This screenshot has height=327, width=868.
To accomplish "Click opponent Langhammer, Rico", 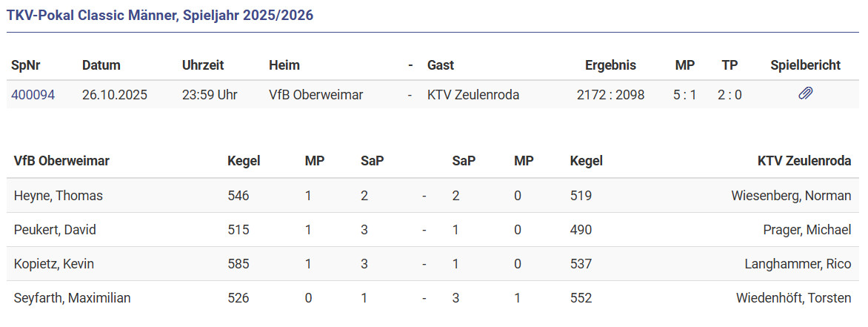I will (x=798, y=264).
